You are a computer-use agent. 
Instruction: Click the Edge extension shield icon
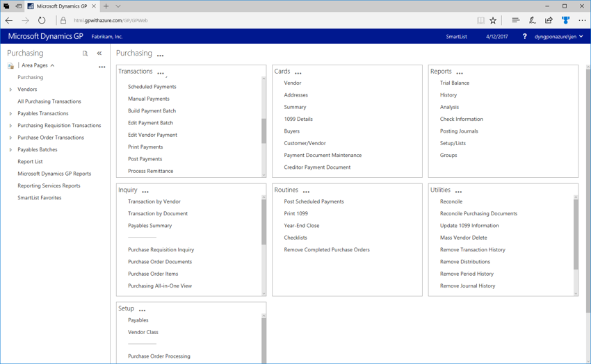pos(565,20)
